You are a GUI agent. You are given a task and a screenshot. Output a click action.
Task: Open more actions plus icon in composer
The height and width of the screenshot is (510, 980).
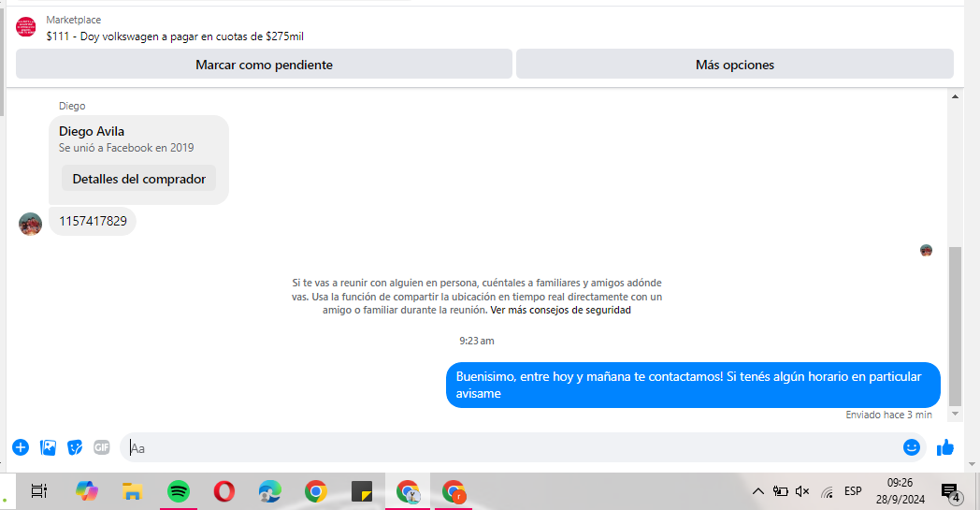[x=21, y=447]
